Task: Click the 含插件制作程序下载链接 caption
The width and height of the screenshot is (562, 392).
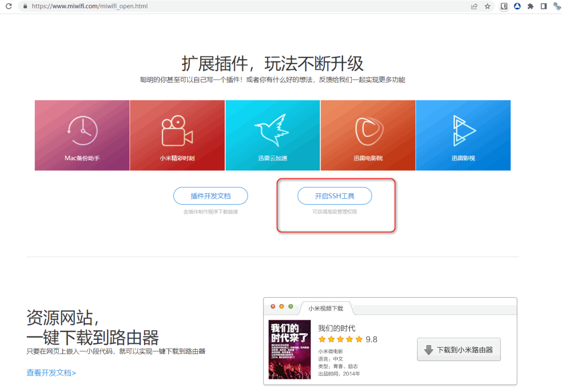Action: (x=210, y=211)
